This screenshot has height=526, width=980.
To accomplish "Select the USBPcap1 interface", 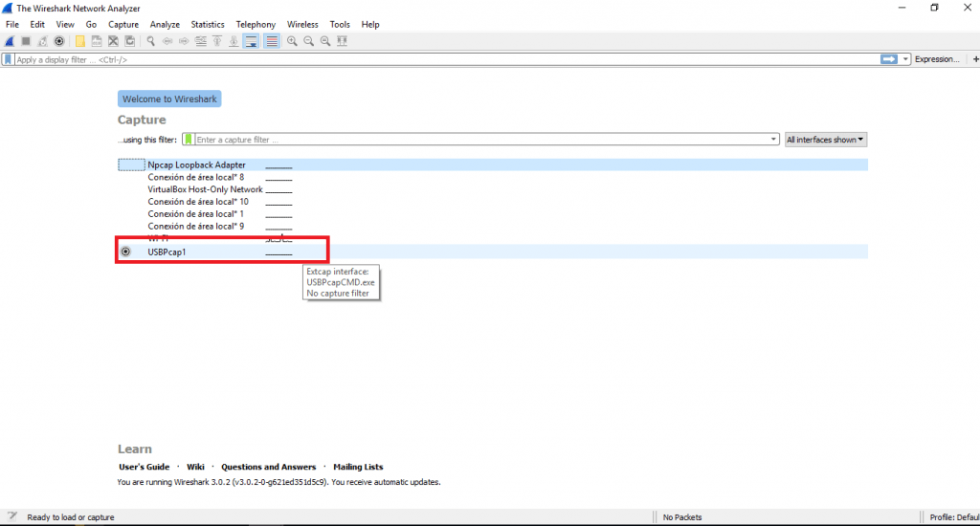I will point(493,252).
